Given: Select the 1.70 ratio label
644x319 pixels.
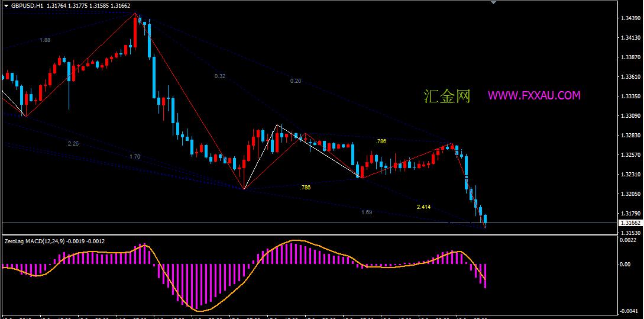Looking at the screenshot, I should pyautogui.click(x=135, y=157).
